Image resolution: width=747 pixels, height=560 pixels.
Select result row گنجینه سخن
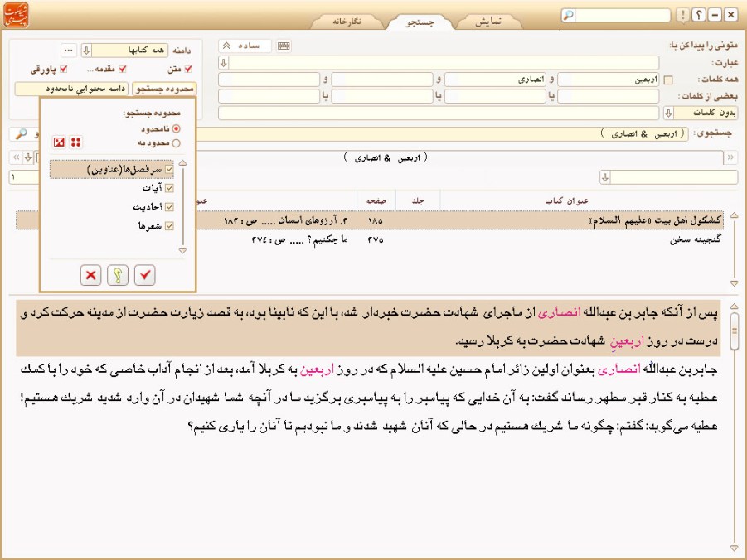(x=370, y=239)
